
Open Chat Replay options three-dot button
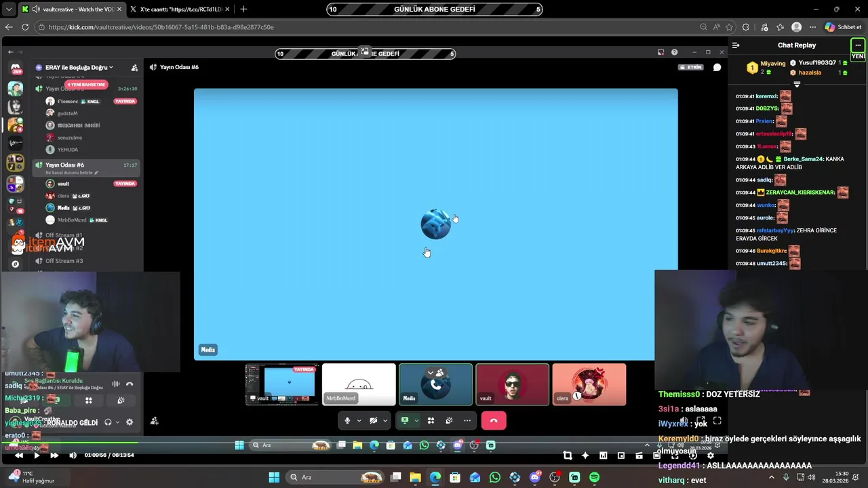click(x=858, y=45)
